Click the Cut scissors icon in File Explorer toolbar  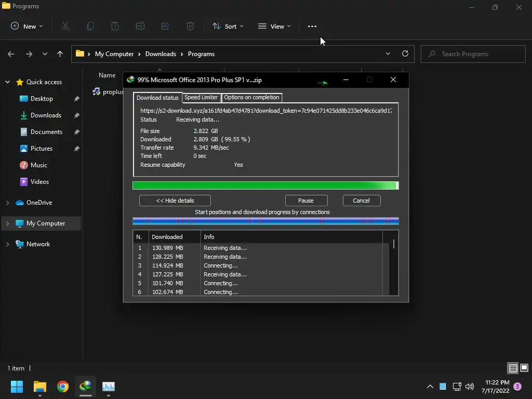(x=65, y=26)
